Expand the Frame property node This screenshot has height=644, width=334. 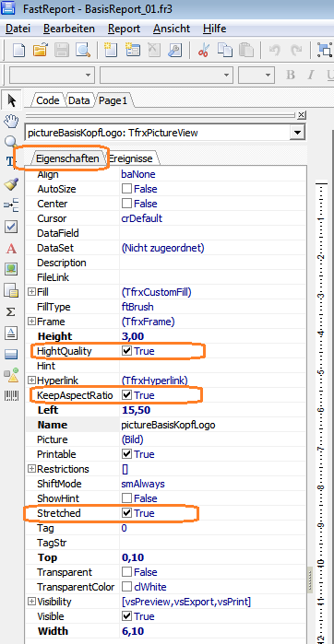pyautogui.click(x=31, y=322)
